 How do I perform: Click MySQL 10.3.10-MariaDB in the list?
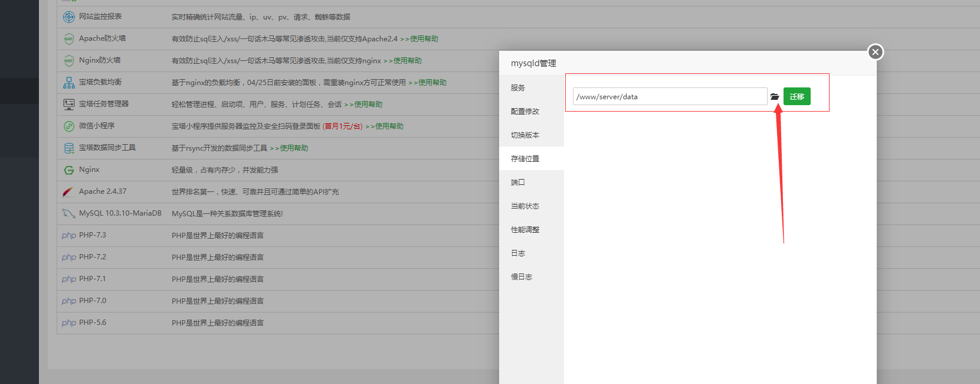point(120,213)
